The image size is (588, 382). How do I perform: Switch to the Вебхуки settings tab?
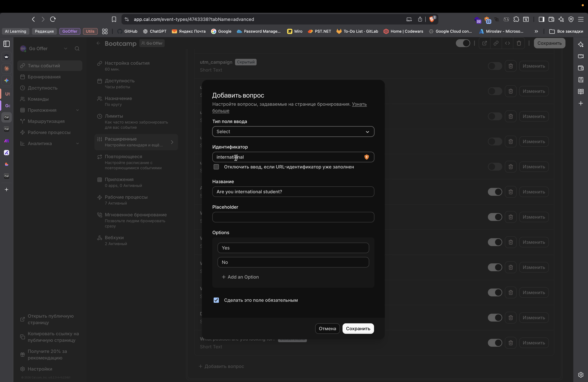point(114,238)
